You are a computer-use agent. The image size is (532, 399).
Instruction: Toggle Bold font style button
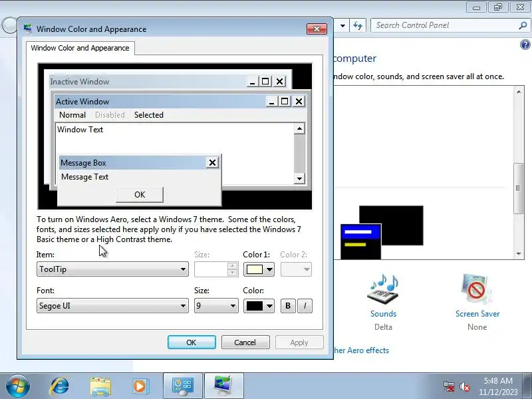click(x=288, y=306)
